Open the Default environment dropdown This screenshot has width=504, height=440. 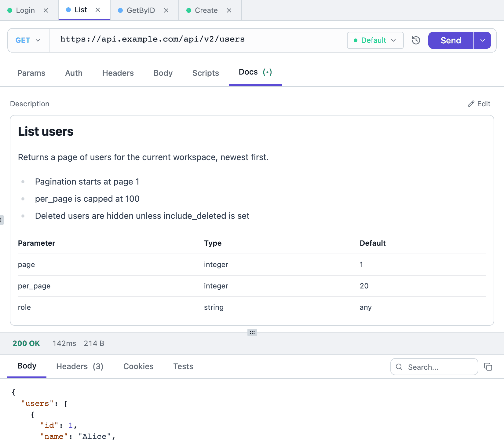click(375, 40)
